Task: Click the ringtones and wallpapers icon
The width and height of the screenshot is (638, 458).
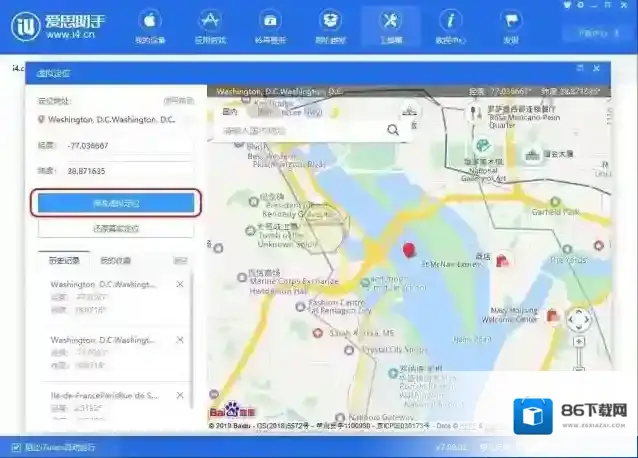Action: [x=270, y=26]
